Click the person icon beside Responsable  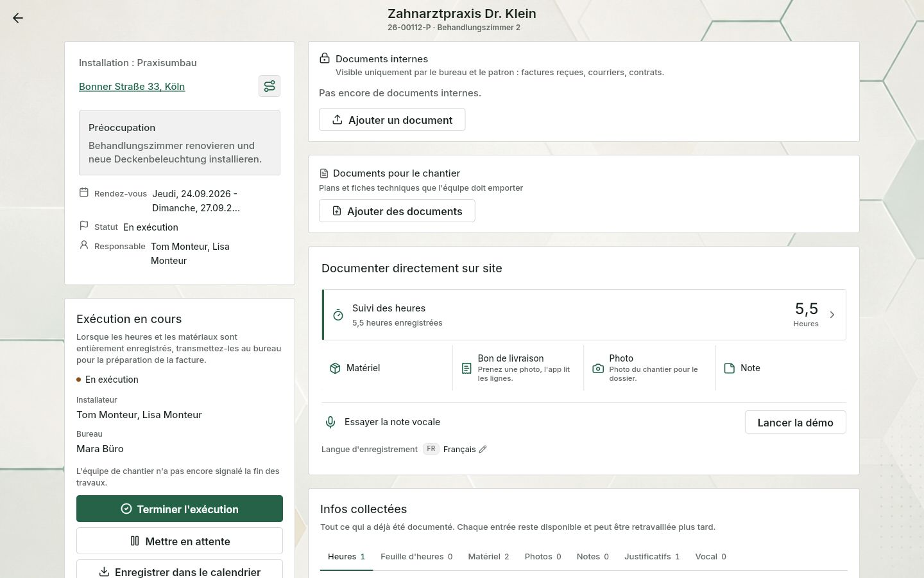(84, 245)
